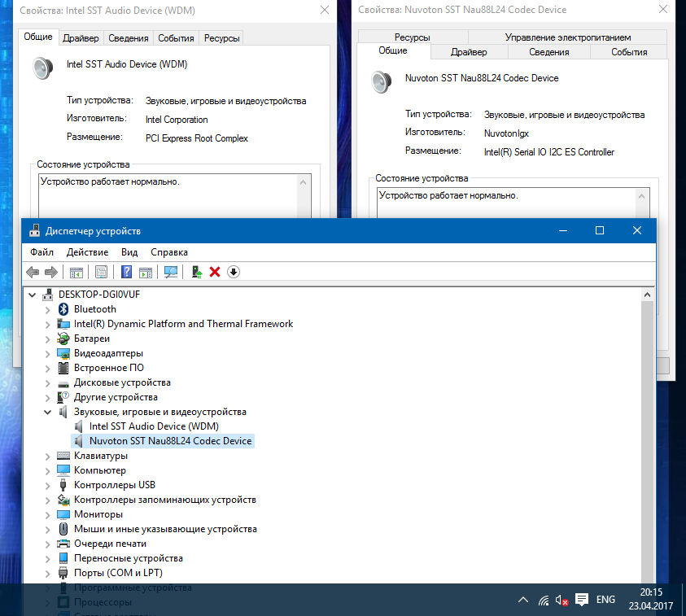The height and width of the screenshot is (616, 686).
Task: Open the Вид menu
Action: [129, 252]
